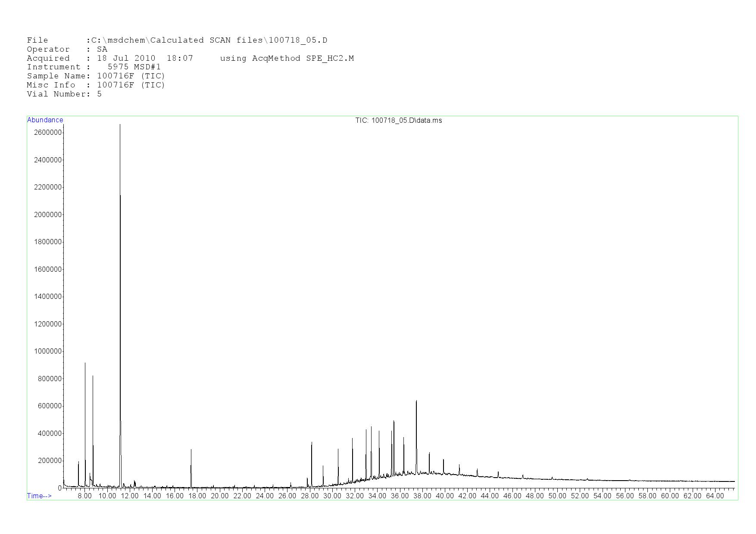756x534 pixels.
Task: Click the 1400000 tick on the abundance axis
Action: click(47, 297)
